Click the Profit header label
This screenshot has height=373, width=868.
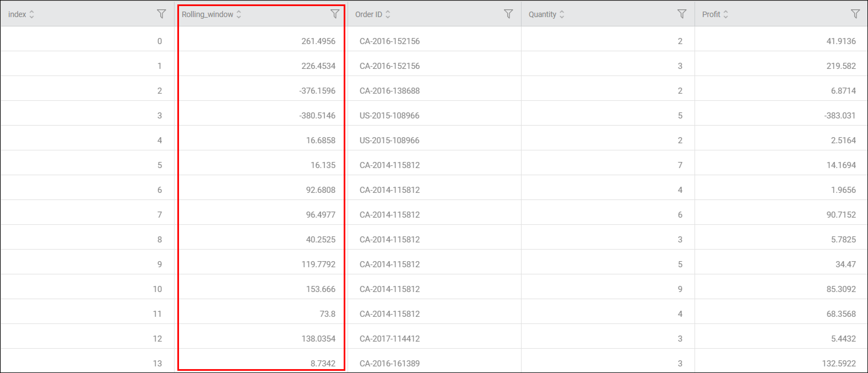pyautogui.click(x=711, y=14)
